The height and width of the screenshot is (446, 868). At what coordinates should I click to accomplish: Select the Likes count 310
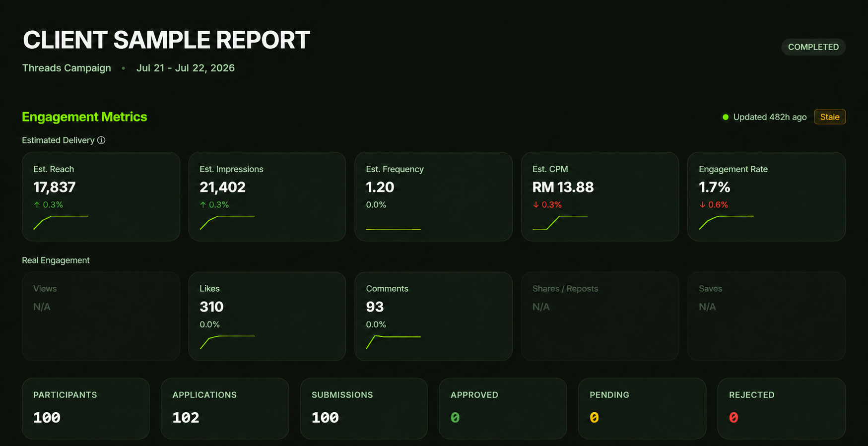(211, 307)
